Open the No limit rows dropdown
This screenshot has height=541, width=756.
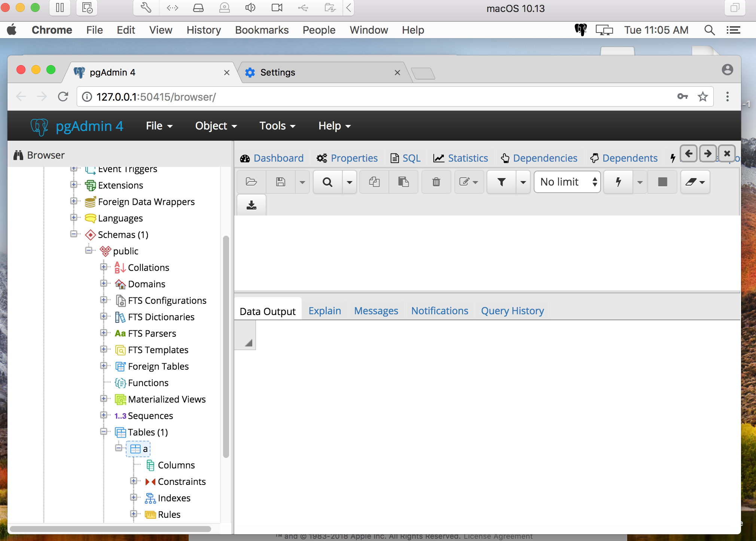coord(567,182)
